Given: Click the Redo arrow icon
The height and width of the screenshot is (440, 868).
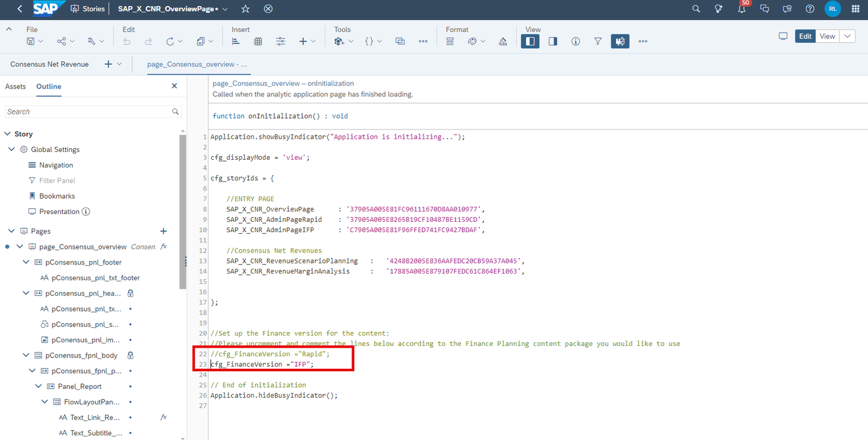Looking at the screenshot, I should [x=148, y=41].
